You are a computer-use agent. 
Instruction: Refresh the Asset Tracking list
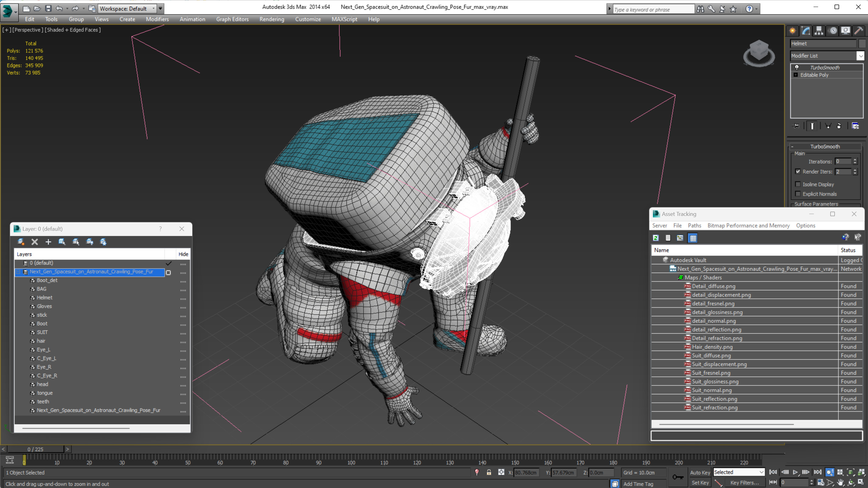coord(656,238)
